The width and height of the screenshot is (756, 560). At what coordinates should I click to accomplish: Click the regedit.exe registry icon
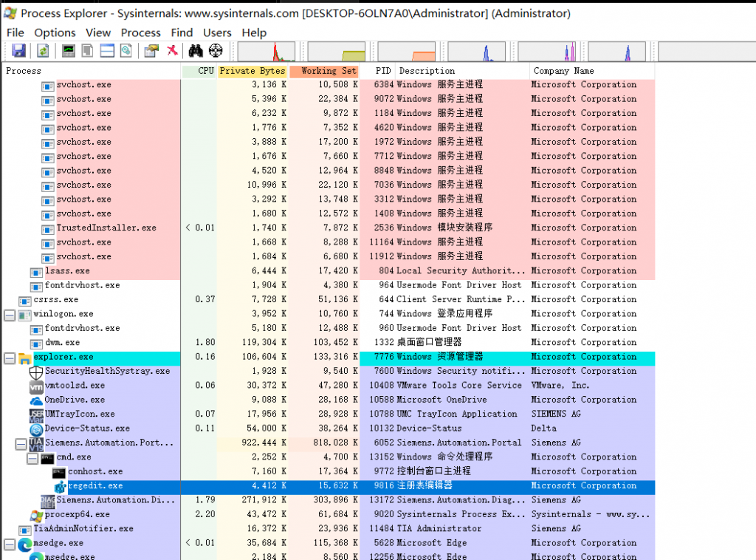point(60,487)
